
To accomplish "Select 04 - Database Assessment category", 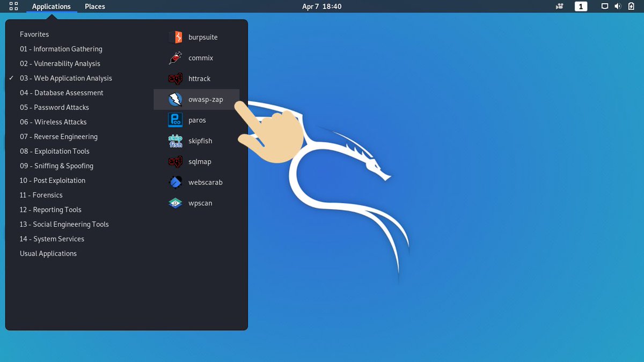I will 62,93.
